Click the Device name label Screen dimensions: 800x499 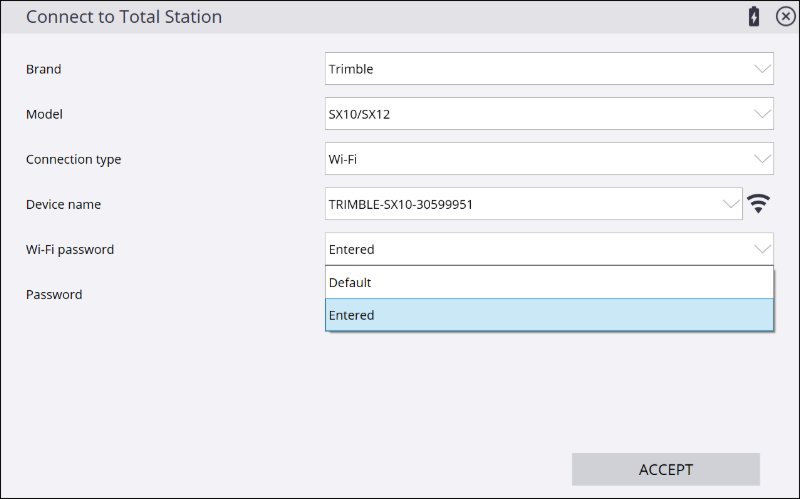pos(63,204)
